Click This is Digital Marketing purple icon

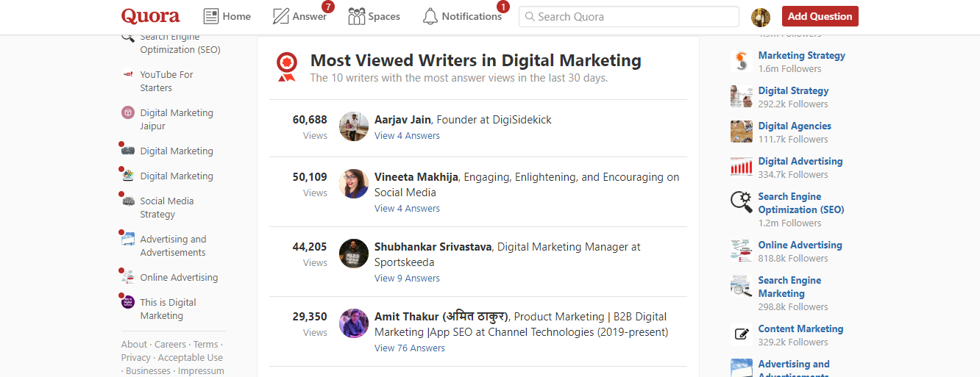(128, 302)
